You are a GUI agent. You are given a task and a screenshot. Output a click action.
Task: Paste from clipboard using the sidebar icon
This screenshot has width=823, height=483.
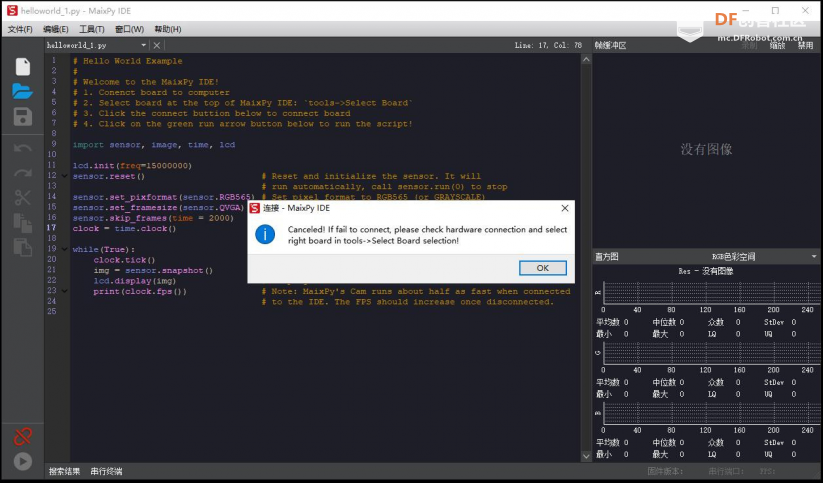[23, 247]
